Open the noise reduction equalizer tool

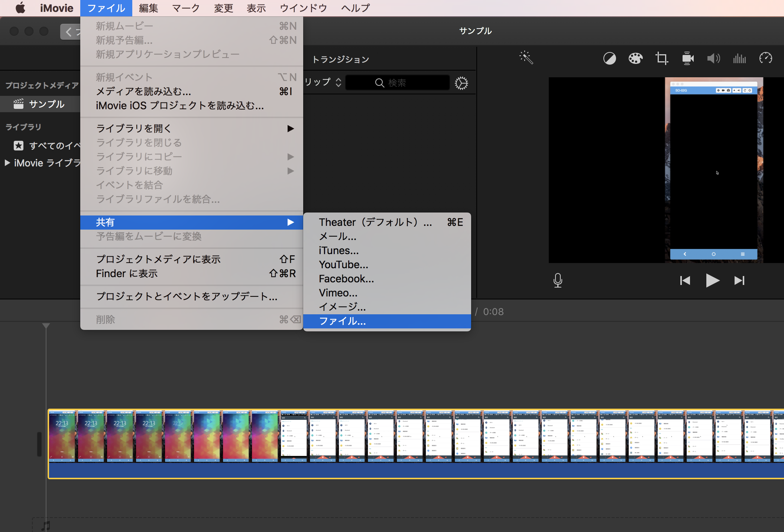pos(739,58)
